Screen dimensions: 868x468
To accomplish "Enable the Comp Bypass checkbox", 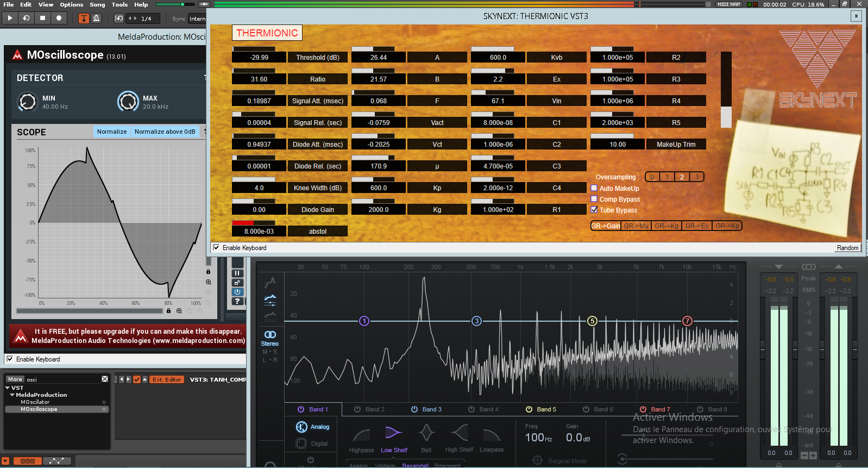I will (594, 199).
